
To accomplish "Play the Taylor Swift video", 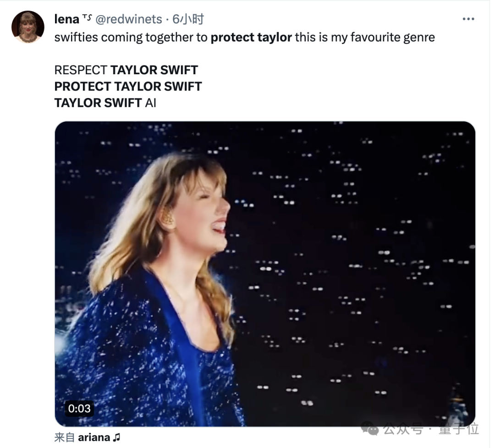I will [265, 274].
